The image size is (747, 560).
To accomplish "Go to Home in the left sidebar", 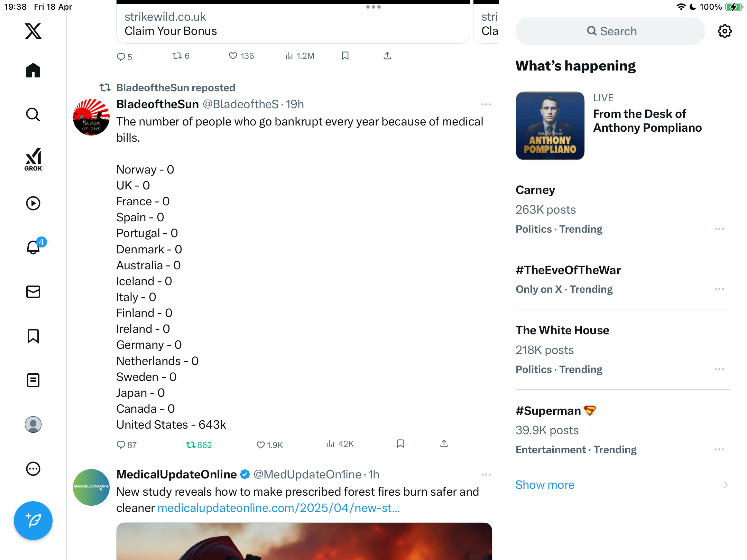I will click(33, 70).
